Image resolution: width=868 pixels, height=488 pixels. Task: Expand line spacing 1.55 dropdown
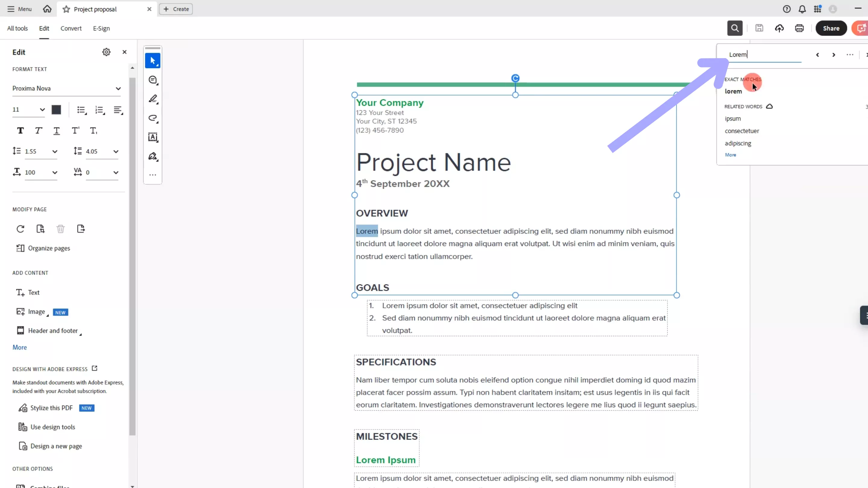point(41,152)
